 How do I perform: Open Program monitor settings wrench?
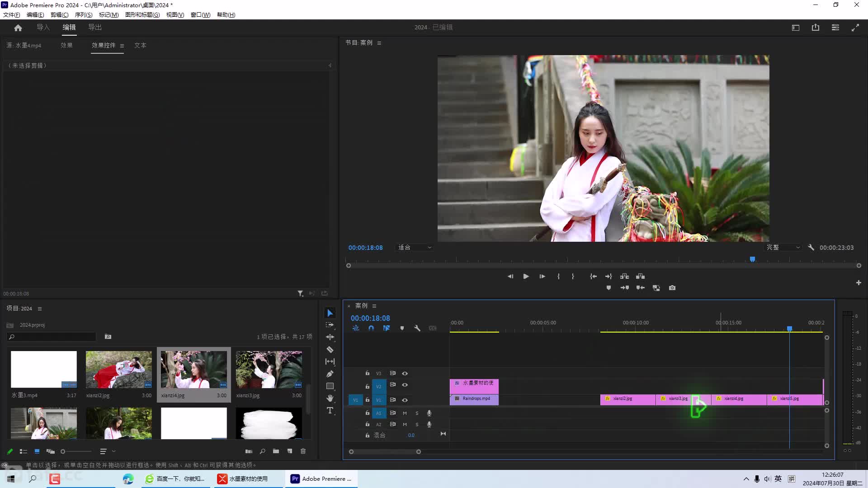(811, 248)
